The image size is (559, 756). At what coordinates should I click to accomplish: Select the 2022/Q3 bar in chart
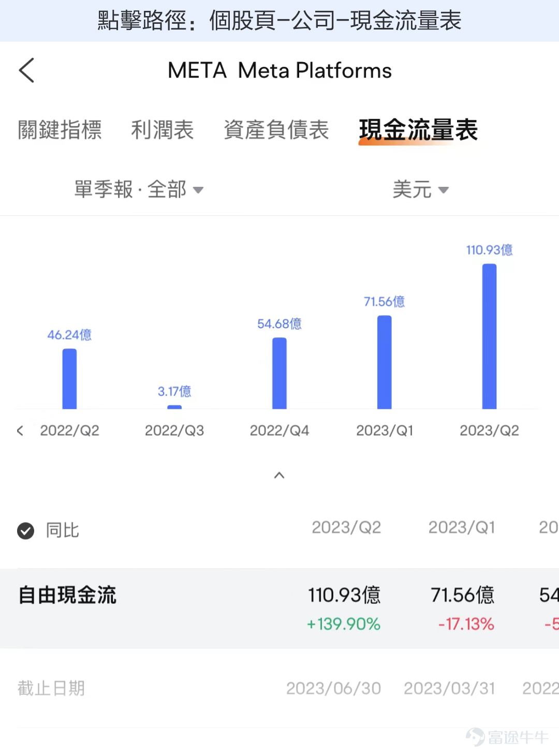174,407
